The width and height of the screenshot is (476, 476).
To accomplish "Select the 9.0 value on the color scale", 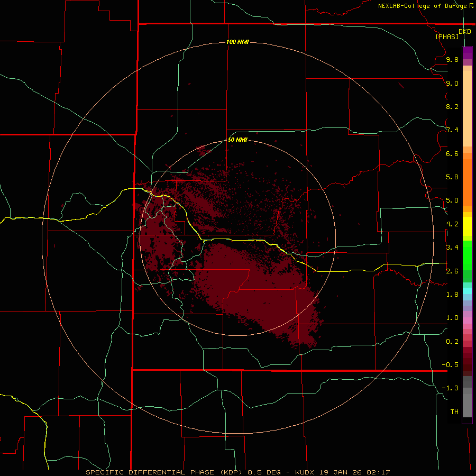I will point(452,83).
